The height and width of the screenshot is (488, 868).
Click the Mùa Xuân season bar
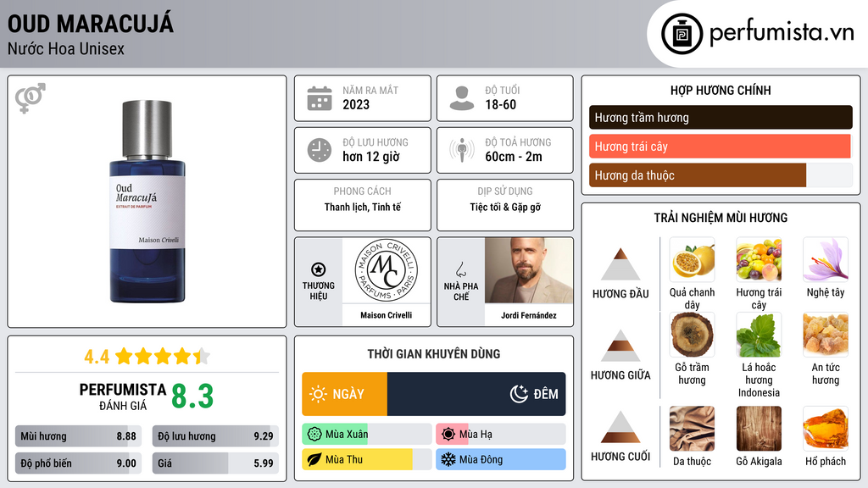pos(367,435)
